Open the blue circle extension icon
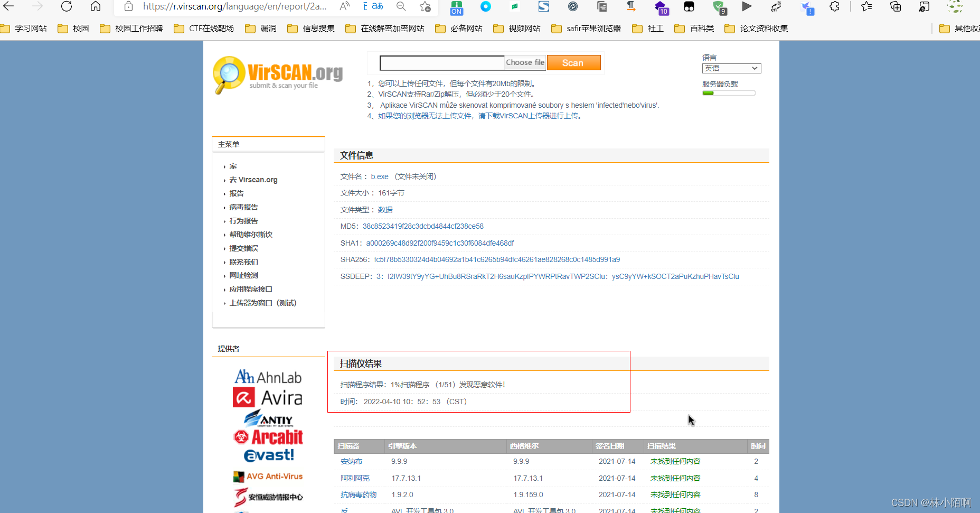This screenshot has height=513, width=980. point(486,6)
